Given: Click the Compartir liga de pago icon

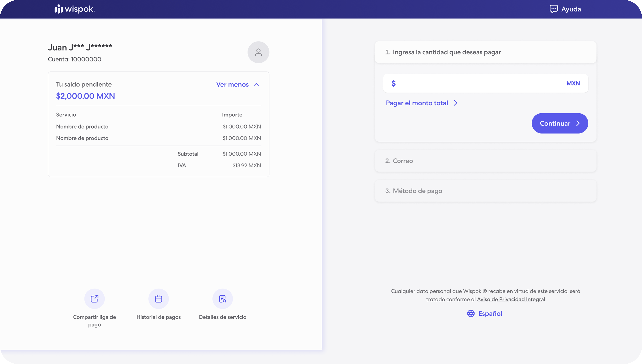Looking at the screenshot, I should click(94, 299).
